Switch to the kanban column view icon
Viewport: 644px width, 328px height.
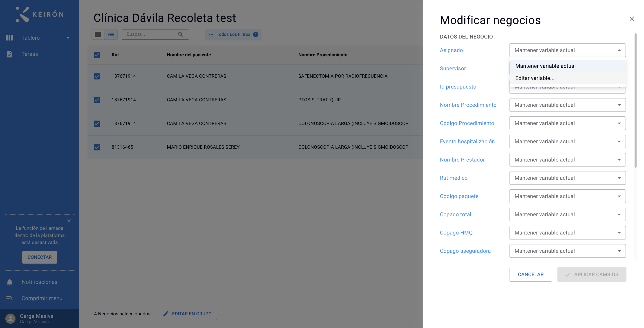click(98, 34)
